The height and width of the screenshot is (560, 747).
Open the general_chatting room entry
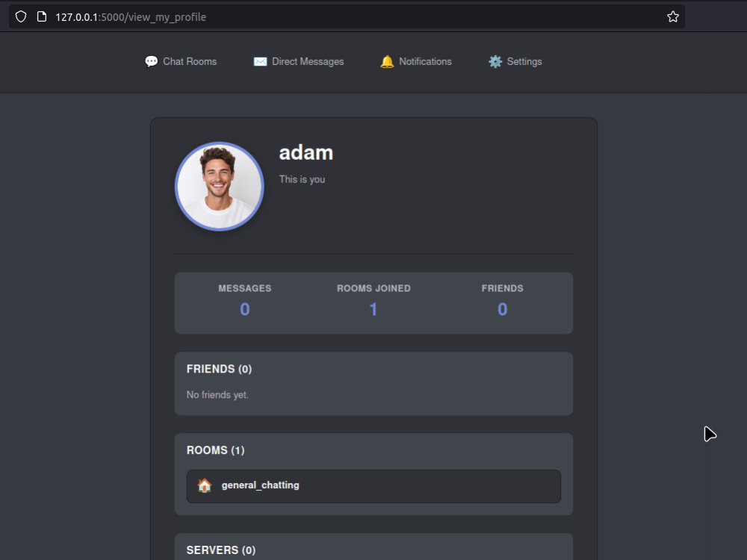(373, 486)
